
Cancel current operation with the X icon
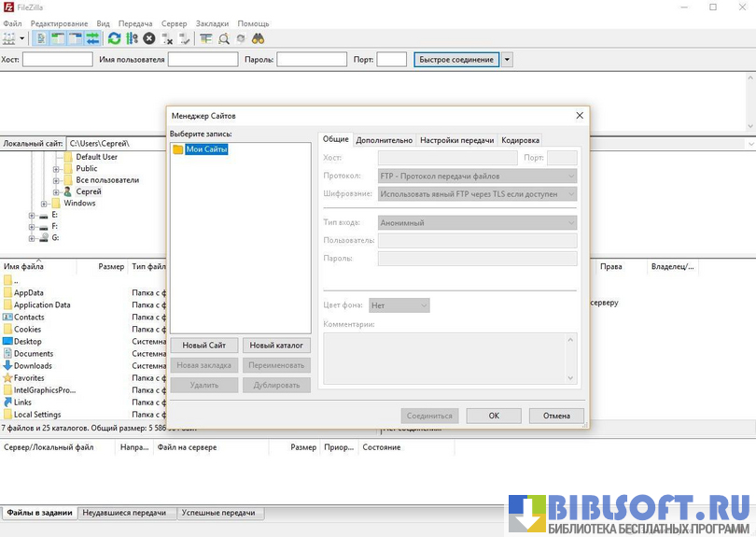point(148,39)
